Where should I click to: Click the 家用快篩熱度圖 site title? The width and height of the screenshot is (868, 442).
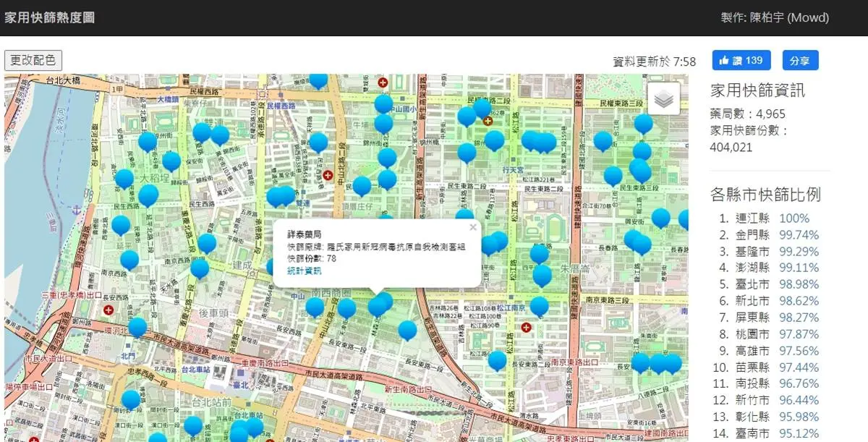pos(50,17)
